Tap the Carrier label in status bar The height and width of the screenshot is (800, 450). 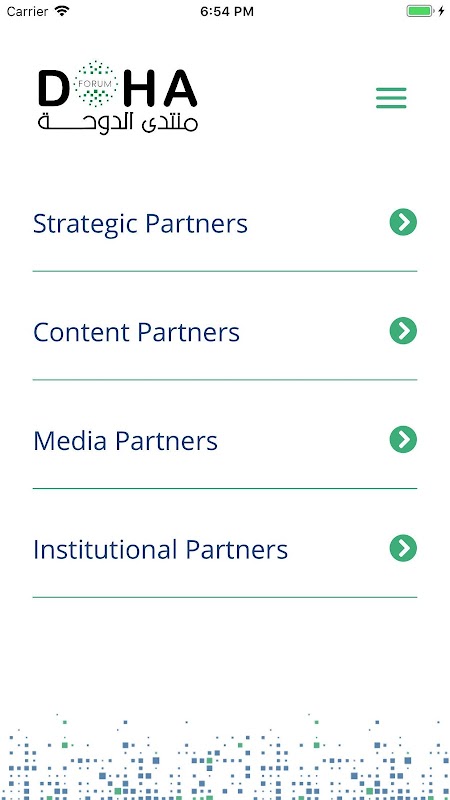[x=28, y=12]
